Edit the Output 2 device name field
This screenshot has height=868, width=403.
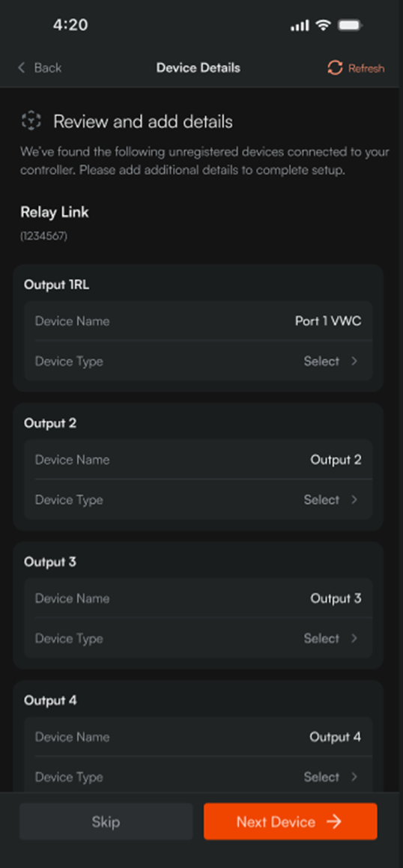tap(199, 460)
